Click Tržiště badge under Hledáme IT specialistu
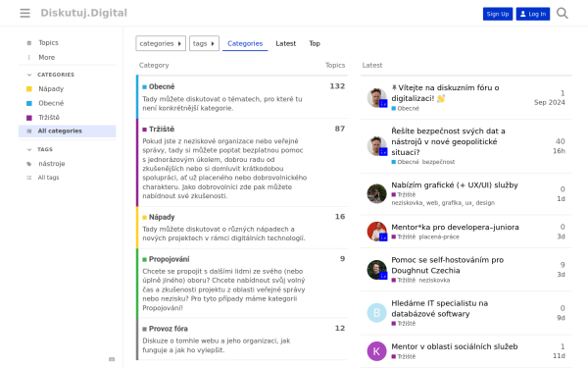The height and width of the screenshot is (368, 588). [x=404, y=323]
